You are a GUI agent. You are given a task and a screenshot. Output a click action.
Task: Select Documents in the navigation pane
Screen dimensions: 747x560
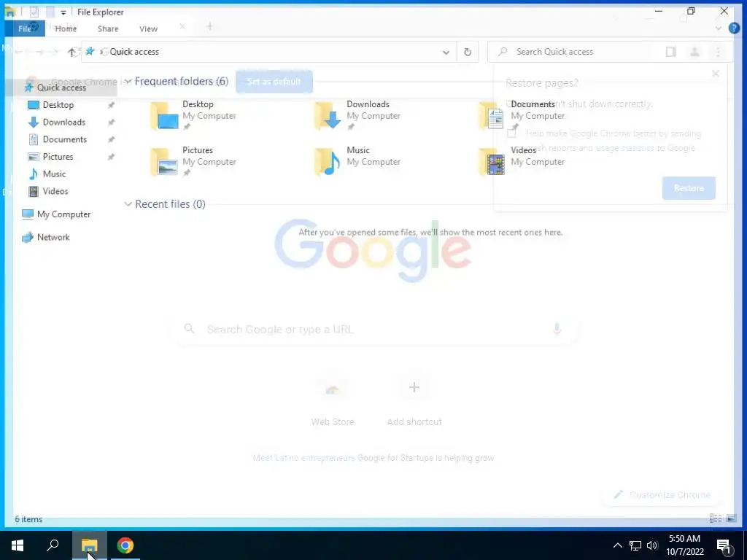click(65, 139)
